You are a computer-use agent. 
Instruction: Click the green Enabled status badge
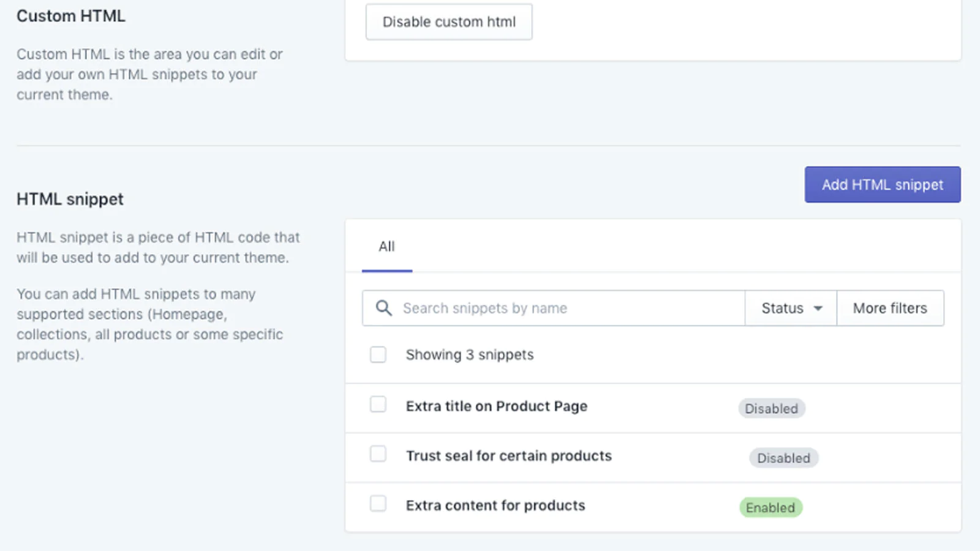tap(770, 508)
